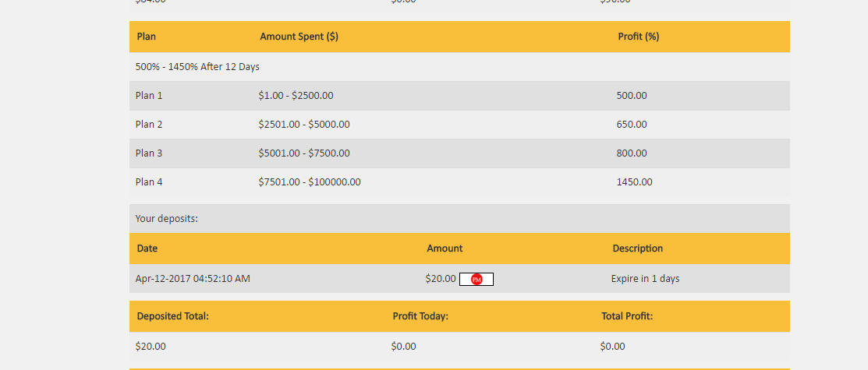868x370 pixels.
Task: Click the Expire in 1 days description
Action: pos(645,279)
